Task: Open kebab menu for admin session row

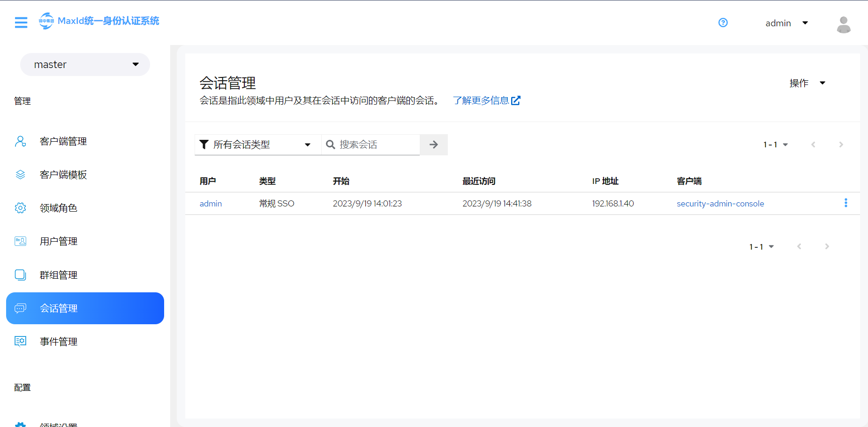Action: [846, 203]
